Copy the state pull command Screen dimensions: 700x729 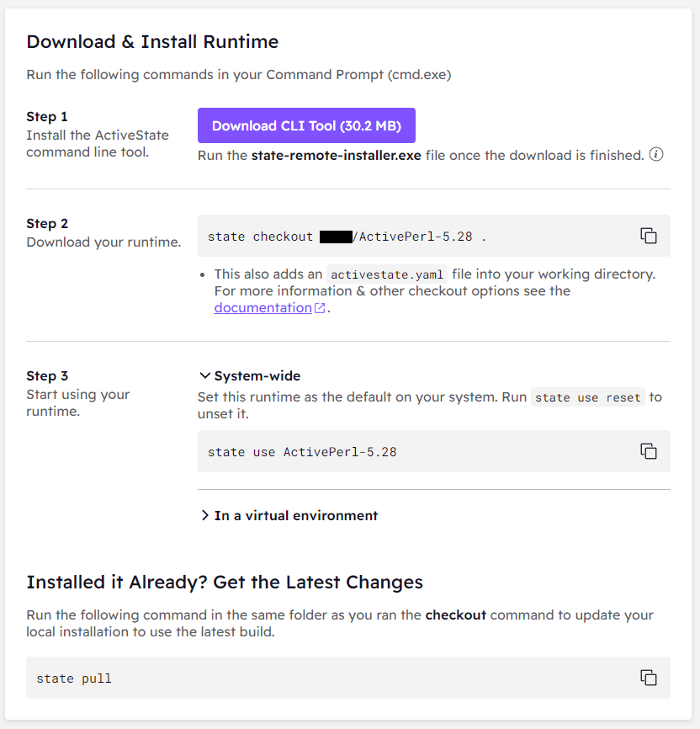pyautogui.click(x=649, y=678)
